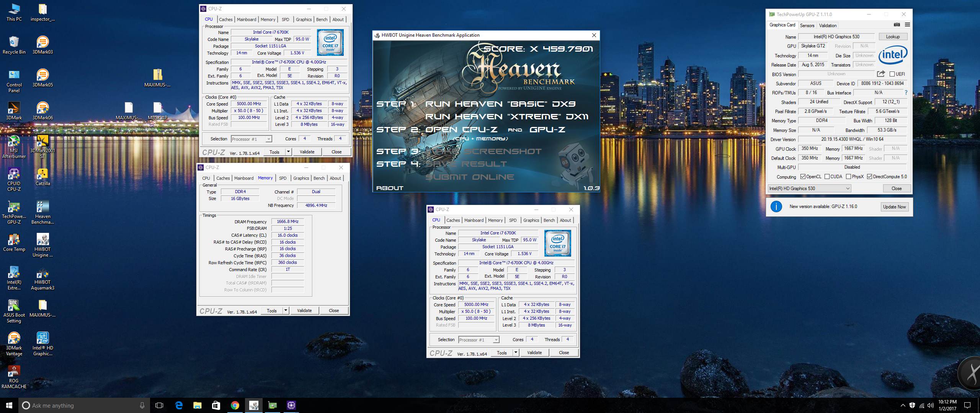Image resolution: width=980 pixels, height=413 pixels.
Task: Show hidden system tray icons chevron
Action: pyautogui.click(x=903, y=406)
